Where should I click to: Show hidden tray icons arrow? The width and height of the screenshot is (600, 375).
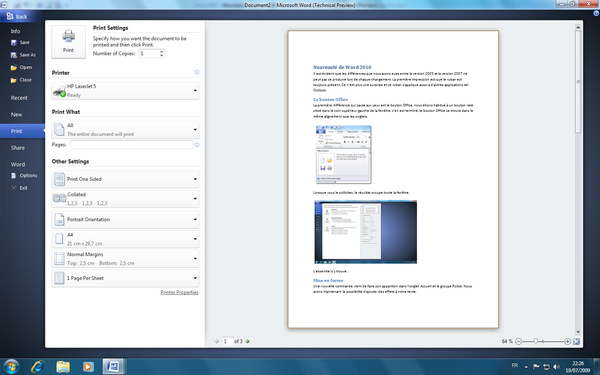[x=526, y=367]
